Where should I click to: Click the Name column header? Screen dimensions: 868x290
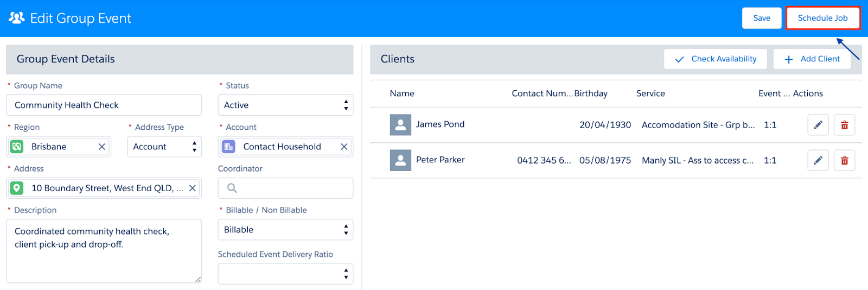(x=402, y=93)
